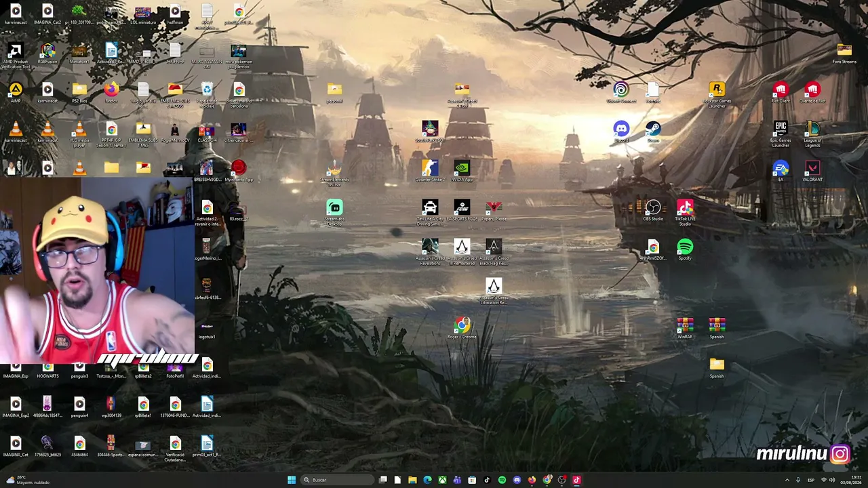The width and height of the screenshot is (868, 488).
Task: Open the Cliente de Riot shortcut
Action: coord(812,93)
